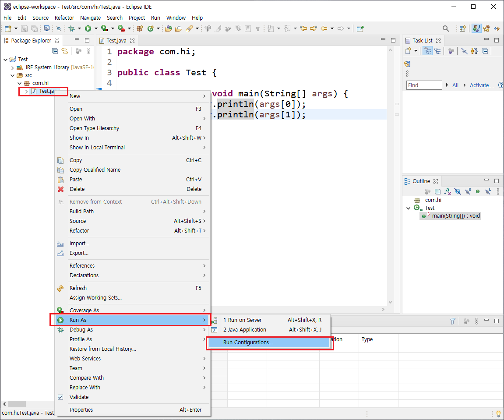Viewport: 504px width, 420px height.
Task: Click the Open Perspective icon
Action: [462, 28]
